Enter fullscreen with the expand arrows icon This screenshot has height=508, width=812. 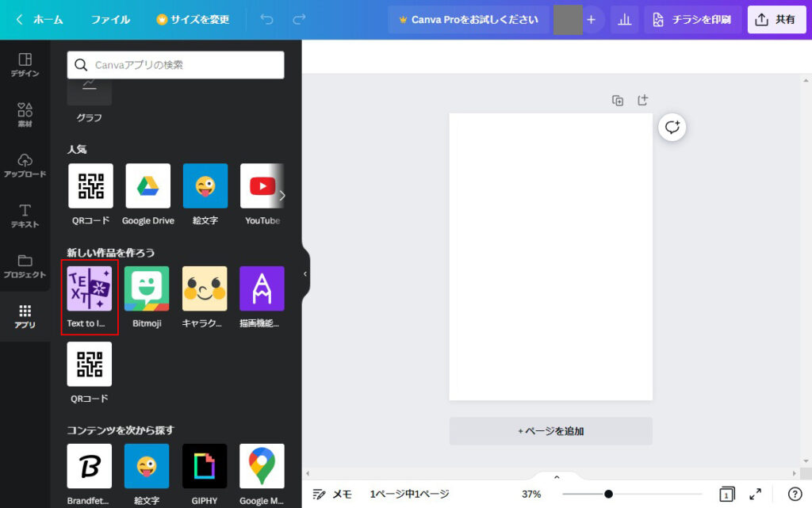point(756,494)
